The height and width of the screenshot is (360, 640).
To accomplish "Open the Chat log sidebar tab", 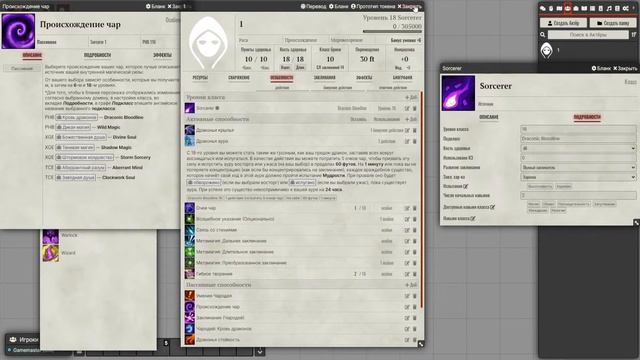I will [543, 8].
